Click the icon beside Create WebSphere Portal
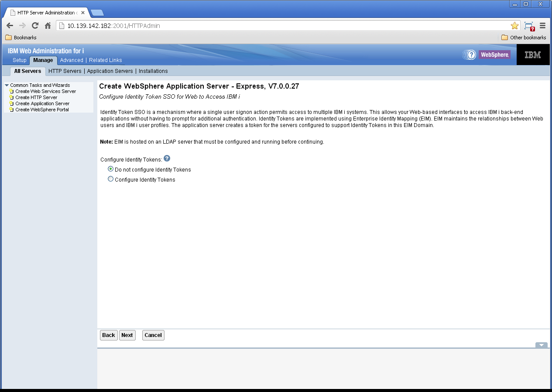Screen dimensions: 552x392 (x=11, y=110)
